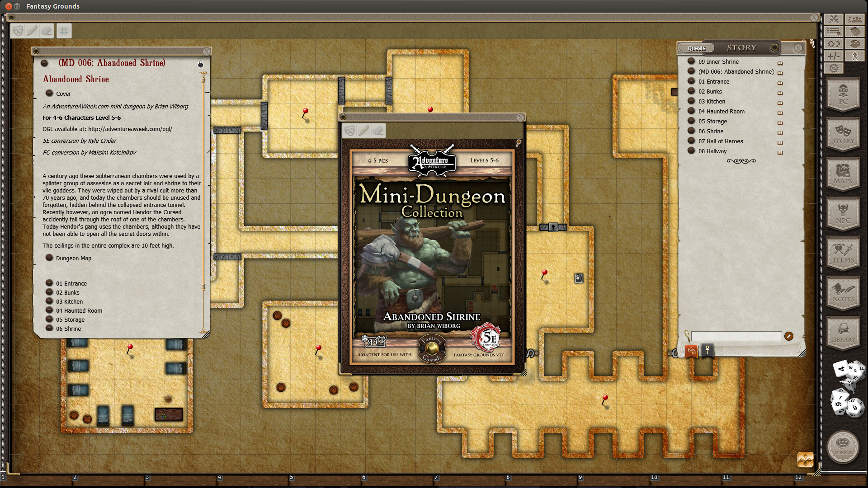Open the Options gear icon
This screenshot has height=488, width=868.
834,68
